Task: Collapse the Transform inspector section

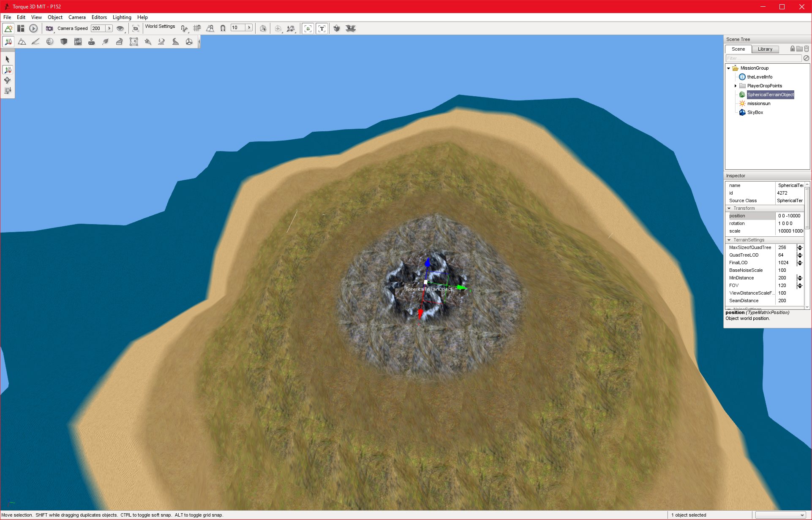Action: point(729,208)
